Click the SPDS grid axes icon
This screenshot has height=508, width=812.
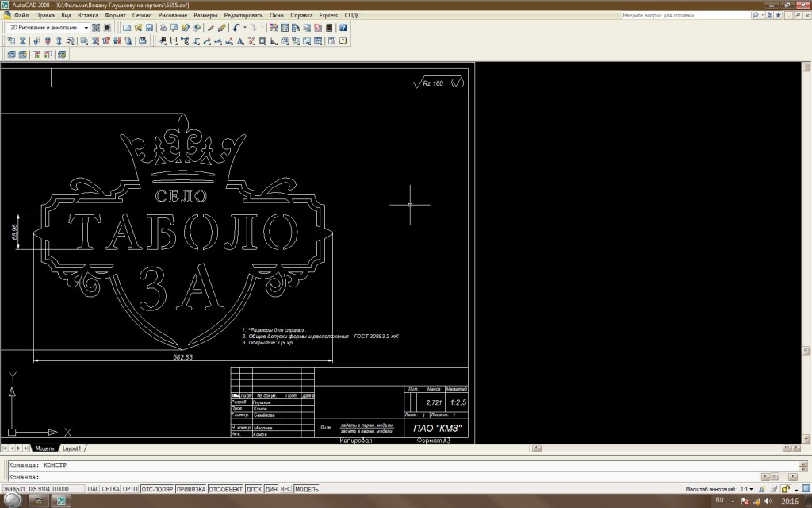[163, 41]
